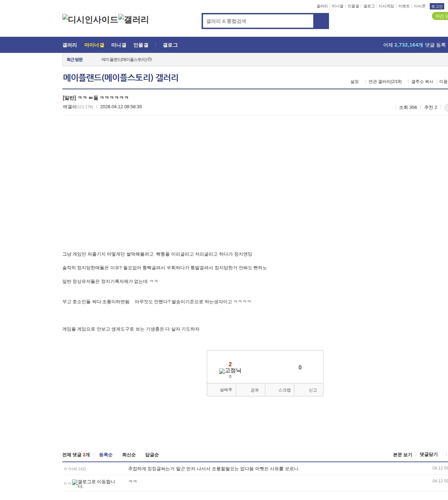The height and width of the screenshot is (500, 448).
Task: Click the downvote count 0 in the vote box
Action: point(300,367)
